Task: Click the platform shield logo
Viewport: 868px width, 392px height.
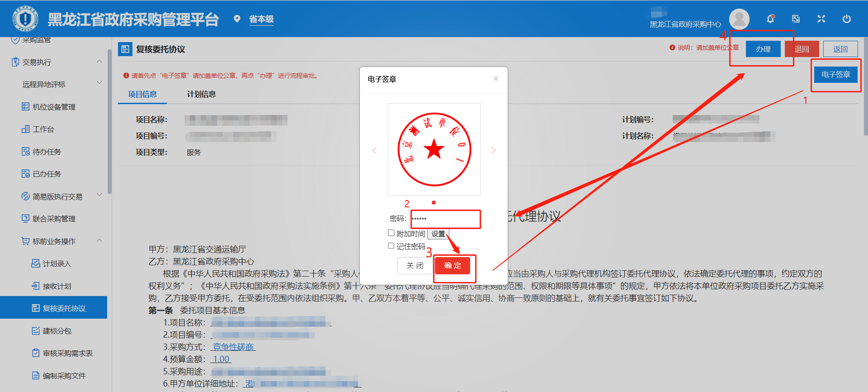Action: click(26, 19)
